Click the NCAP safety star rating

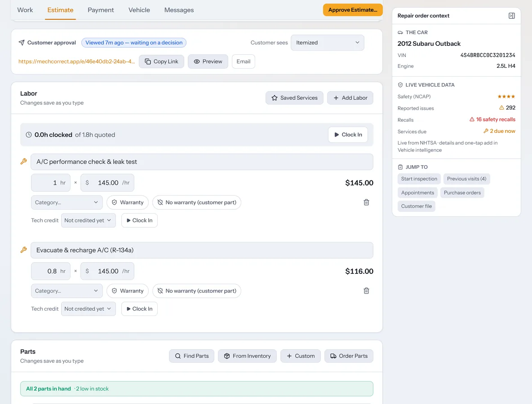[x=506, y=97]
